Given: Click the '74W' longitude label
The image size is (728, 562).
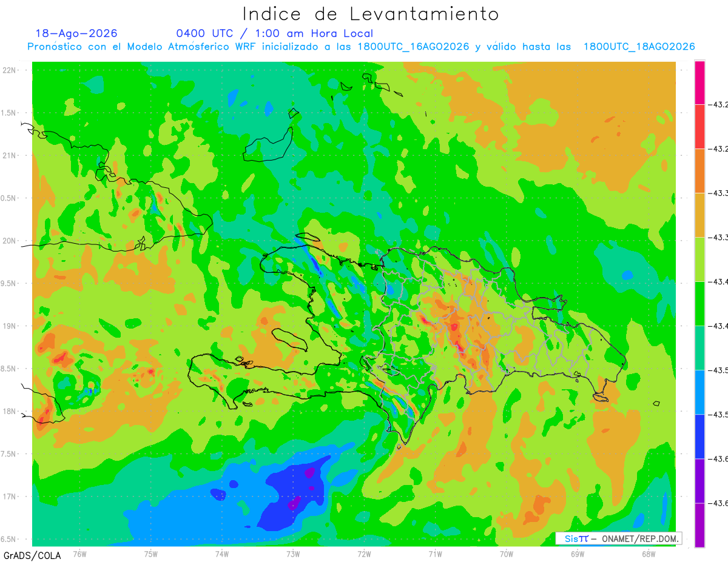Looking at the screenshot, I should click(x=222, y=554).
